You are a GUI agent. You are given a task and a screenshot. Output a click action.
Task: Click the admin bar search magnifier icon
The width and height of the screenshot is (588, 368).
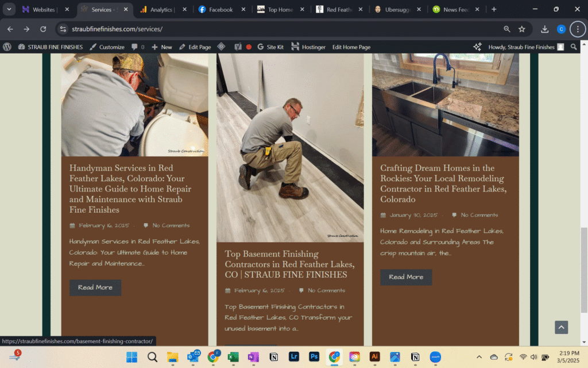point(574,47)
